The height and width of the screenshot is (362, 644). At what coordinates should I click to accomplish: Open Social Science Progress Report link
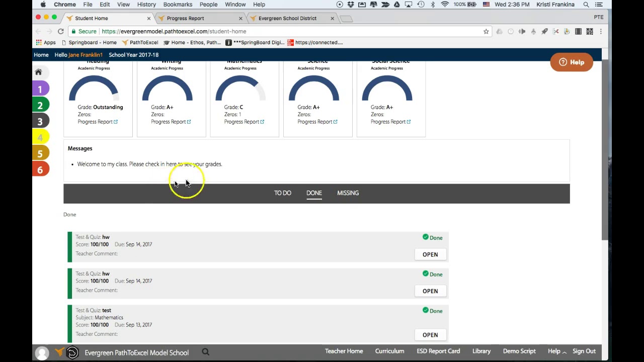click(390, 122)
